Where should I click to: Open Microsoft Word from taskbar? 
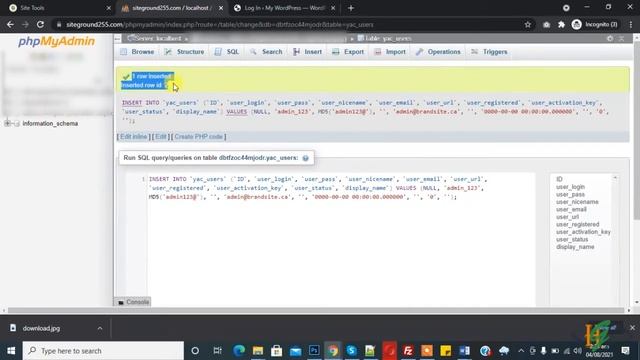[464, 351]
